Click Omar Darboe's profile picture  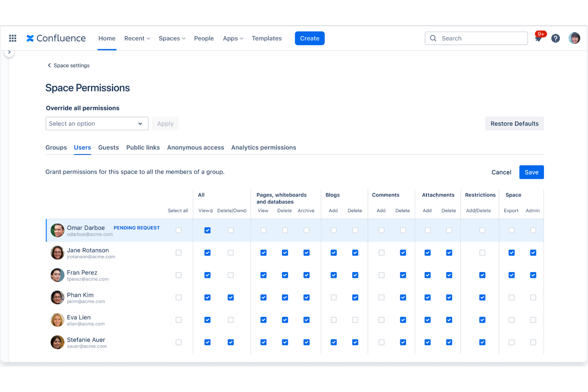[x=57, y=230]
